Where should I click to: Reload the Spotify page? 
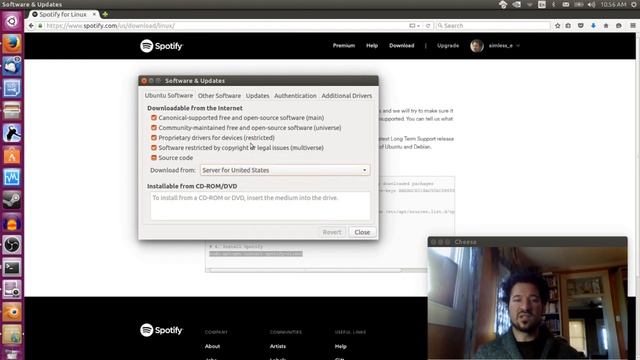tap(428, 26)
